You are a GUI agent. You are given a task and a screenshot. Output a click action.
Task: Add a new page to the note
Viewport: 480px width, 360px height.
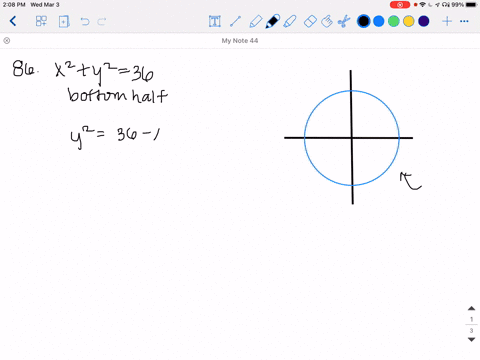pyautogui.click(x=64, y=21)
